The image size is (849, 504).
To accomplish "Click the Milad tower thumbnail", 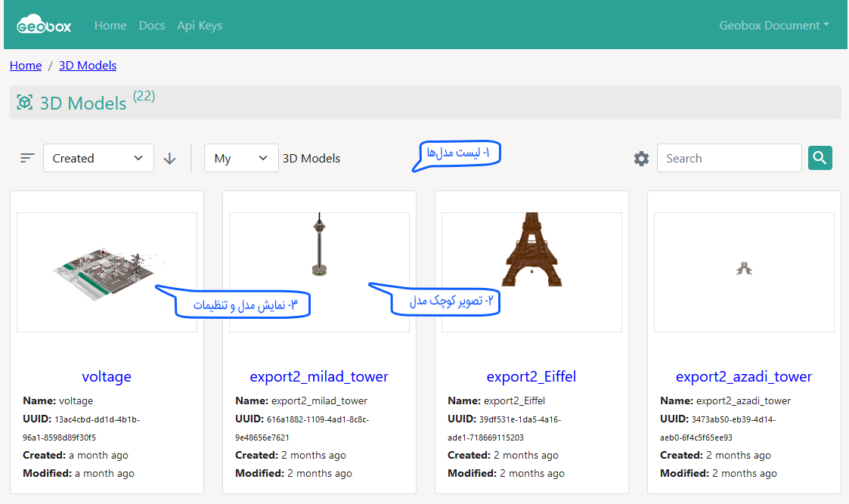I will coord(319,246).
